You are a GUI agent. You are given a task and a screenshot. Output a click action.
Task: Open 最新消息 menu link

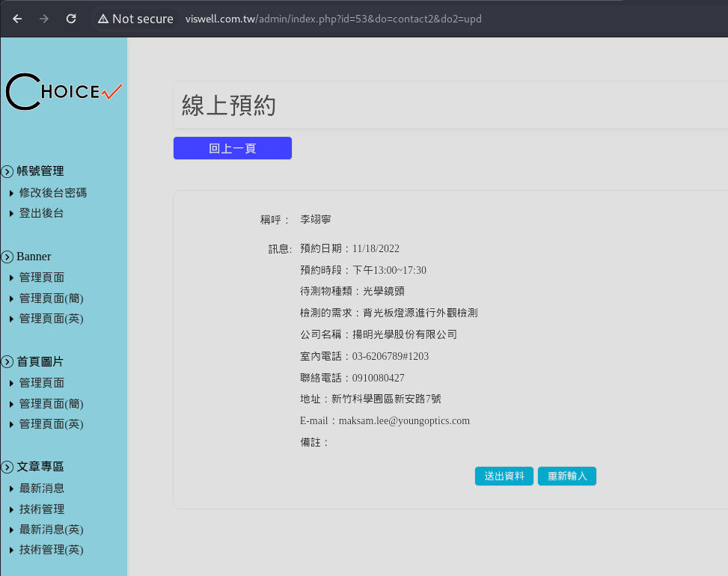click(x=41, y=488)
